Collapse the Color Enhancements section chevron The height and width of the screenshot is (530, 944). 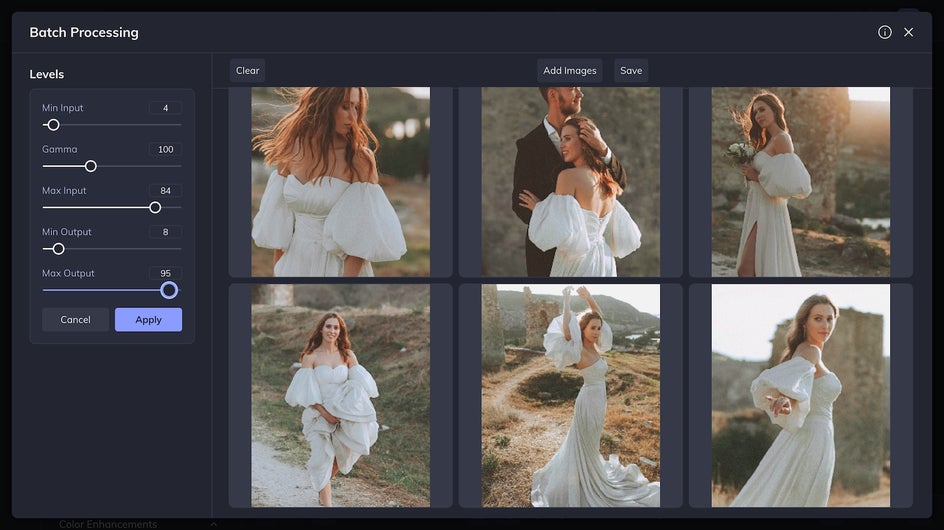pos(214,525)
